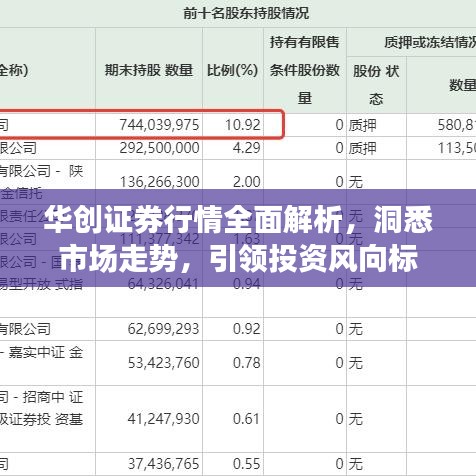This screenshot has width=476, height=476.
Task: Click the percentage 0.92
Action: click(x=246, y=329)
